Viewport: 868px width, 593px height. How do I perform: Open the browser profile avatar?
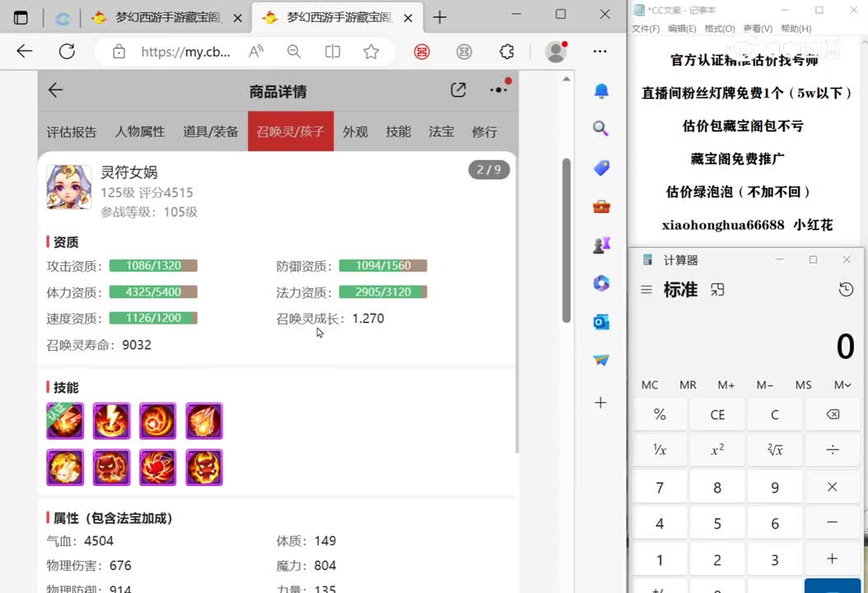556,52
